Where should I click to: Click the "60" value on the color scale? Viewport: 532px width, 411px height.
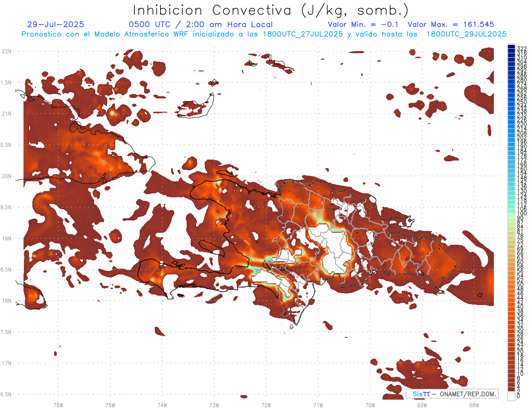[x=520, y=262]
